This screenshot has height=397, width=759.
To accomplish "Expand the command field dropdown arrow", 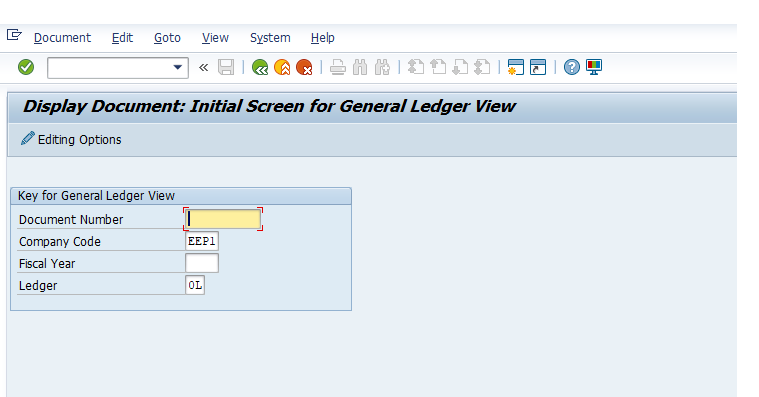I will coord(178,67).
